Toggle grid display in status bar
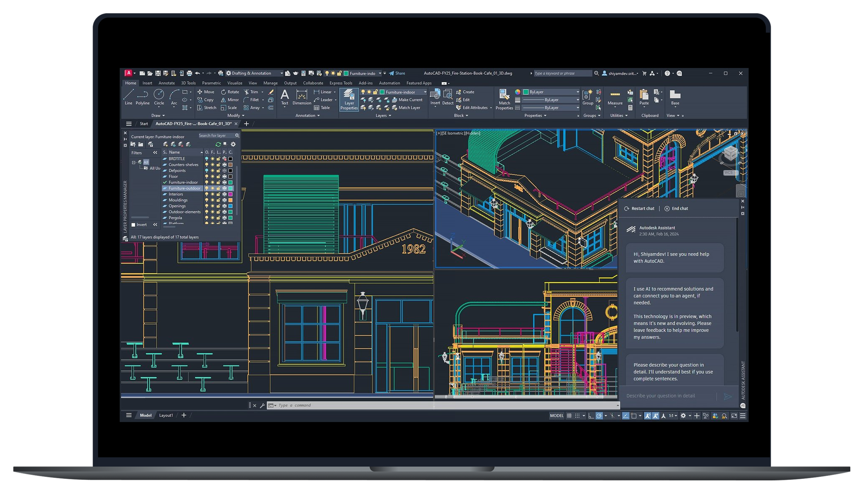Screen dimensions: 868x495 [569, 415]
